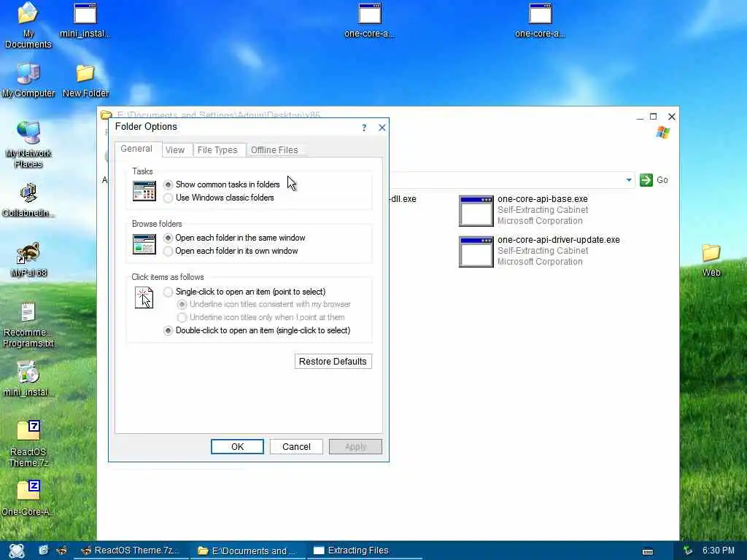This screenshot has width=747, height=560.
Task: Close the Folder Options dialog
Action: click(382, 128)
